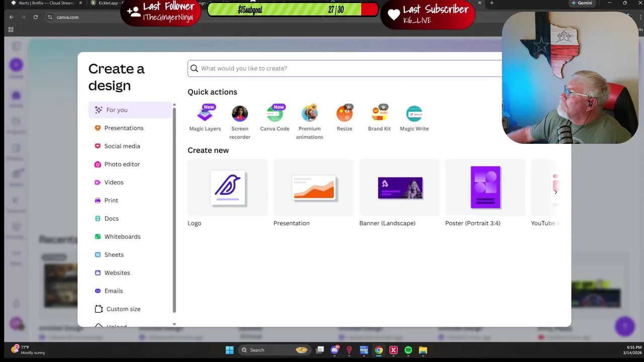Open Discord from the taskbar
Viewport: 644px width, 362px height.
pyautogui.click(x=335, y=350)
